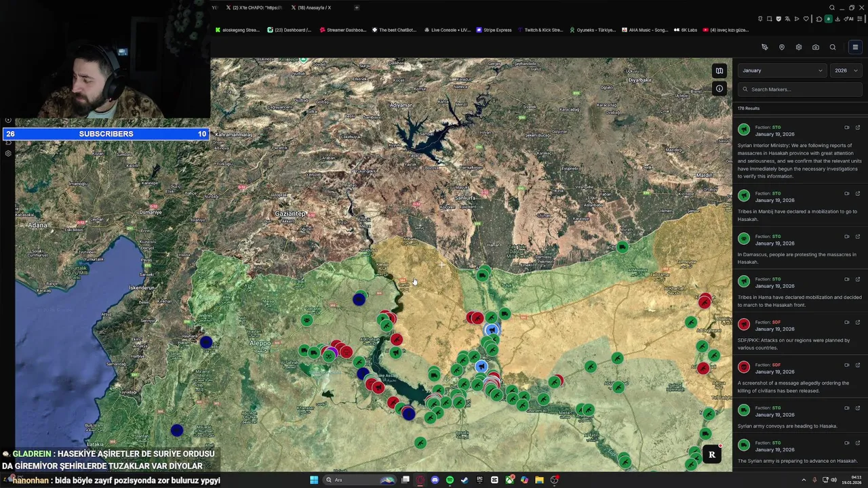Open external link for Tribes in Manbij entry
This screenshot has height=488, width=868.
(x=858, y=193)
